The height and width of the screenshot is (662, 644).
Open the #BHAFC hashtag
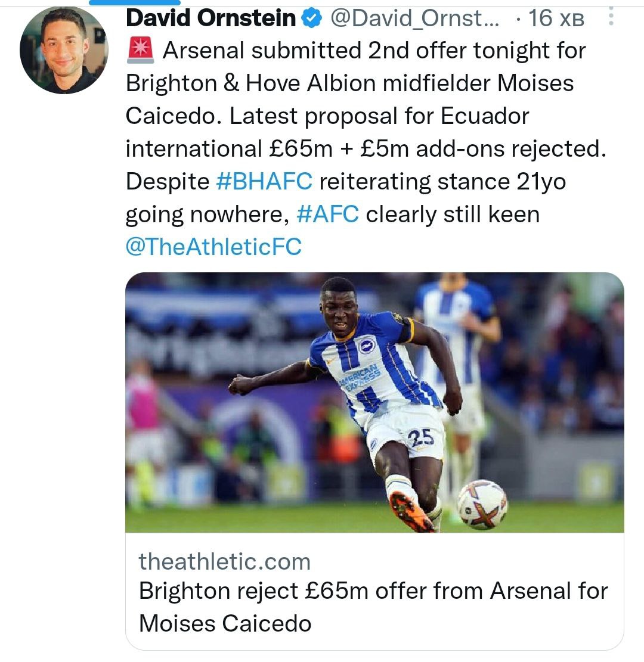(264, 182)
